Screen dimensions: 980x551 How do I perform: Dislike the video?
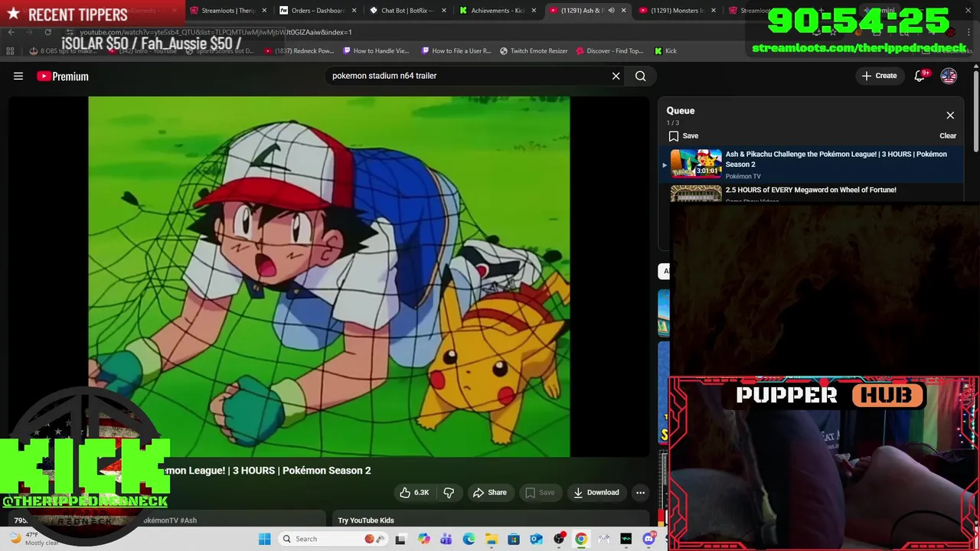(449, 492)
